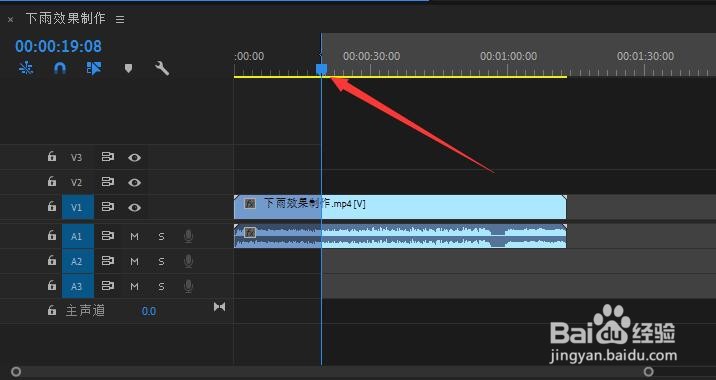716x380 pixels.
Task: Click time ruler at 00:00:30:00
Action: coord(371,56)
